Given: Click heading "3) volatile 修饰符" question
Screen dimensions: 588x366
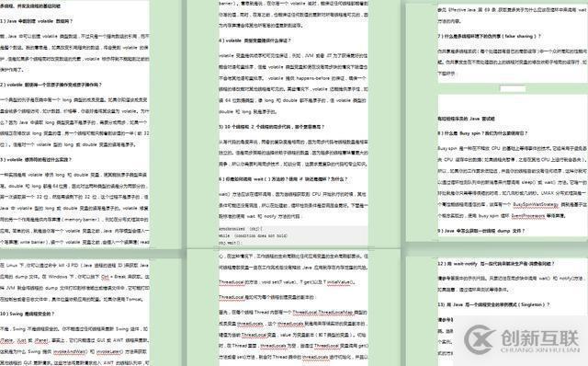Looking at the screenshot, I should (36, 159).
